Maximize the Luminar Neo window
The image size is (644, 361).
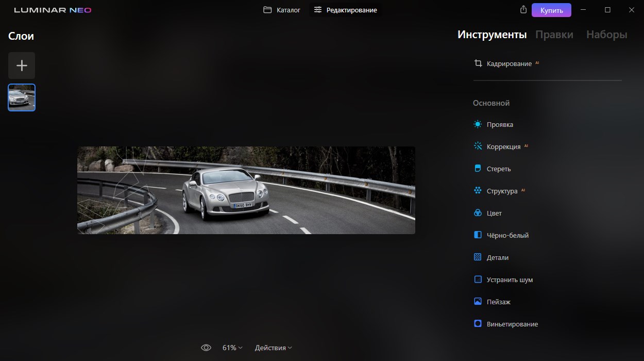click(607, 10)
